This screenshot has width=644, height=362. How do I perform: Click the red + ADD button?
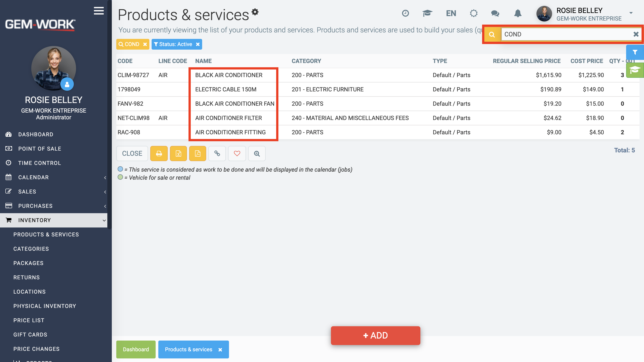coord(375,335)
